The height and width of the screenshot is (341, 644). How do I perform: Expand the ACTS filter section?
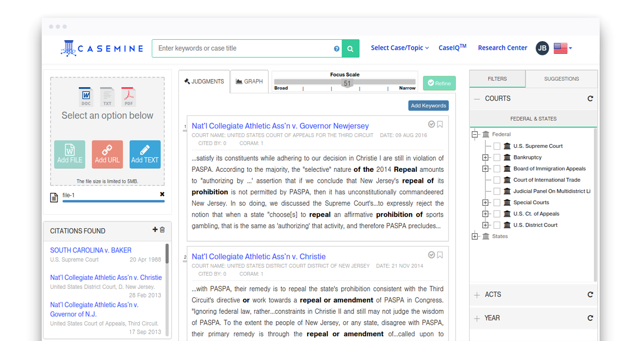click(x=477, y=295)
